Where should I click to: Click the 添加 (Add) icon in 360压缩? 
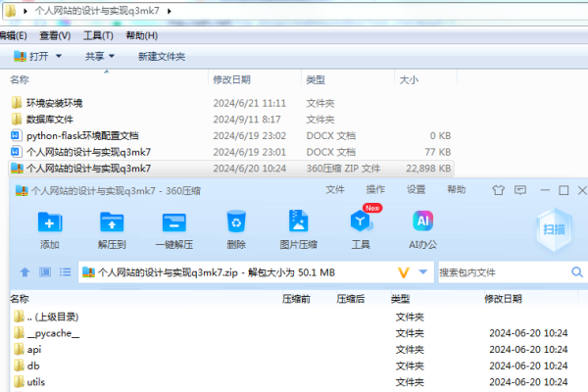coord(50,222)
